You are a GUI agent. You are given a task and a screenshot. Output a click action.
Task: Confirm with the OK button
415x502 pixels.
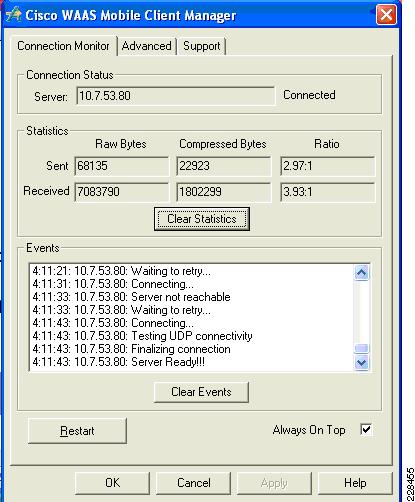[112, 483]
